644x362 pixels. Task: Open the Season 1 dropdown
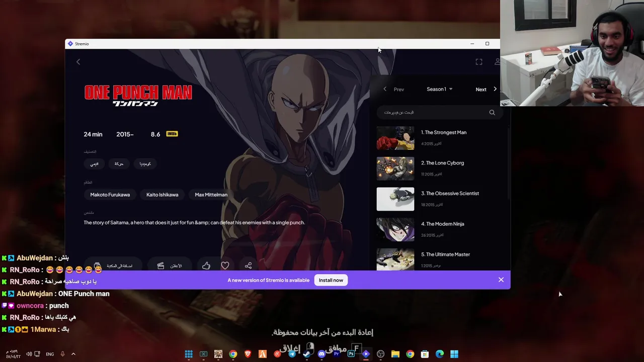tap(439, 89)
